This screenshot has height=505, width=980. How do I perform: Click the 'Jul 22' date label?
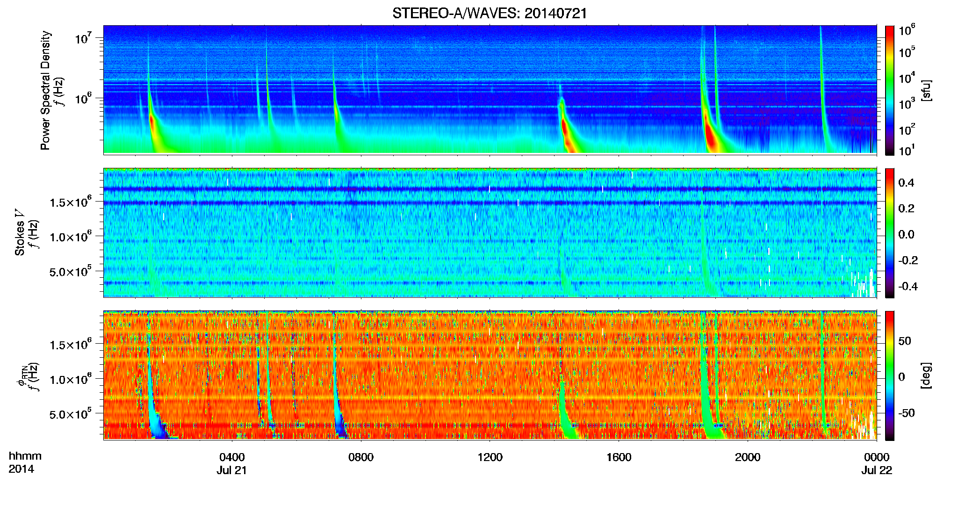877,470
